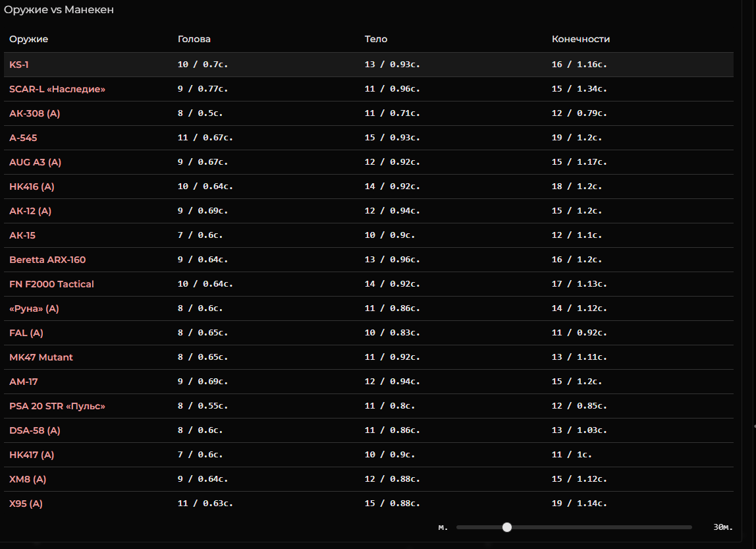Image resolution: width=756 pixels, height=549 pixels.
Task: Click the AK-308 (A) weapon name
Action: point(34,113)
